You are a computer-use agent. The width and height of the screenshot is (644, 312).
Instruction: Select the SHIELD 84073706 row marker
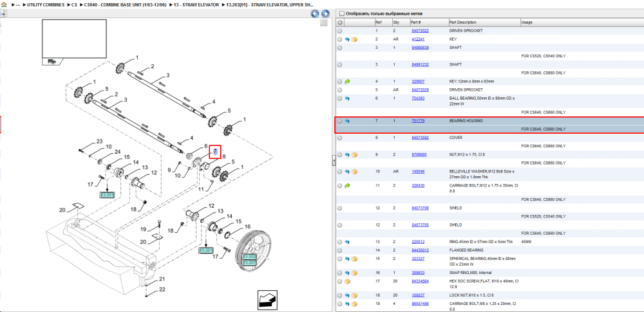339,208
